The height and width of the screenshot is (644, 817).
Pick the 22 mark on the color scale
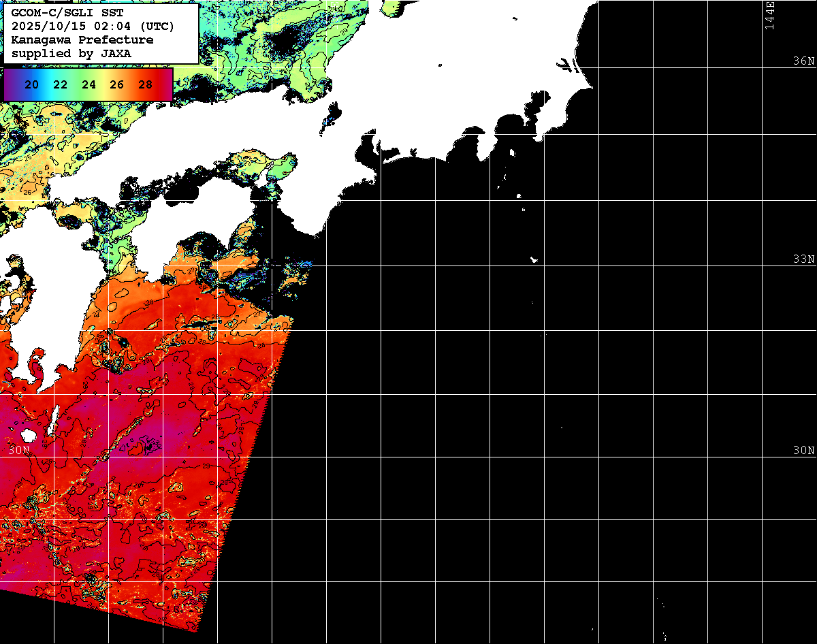60,84
